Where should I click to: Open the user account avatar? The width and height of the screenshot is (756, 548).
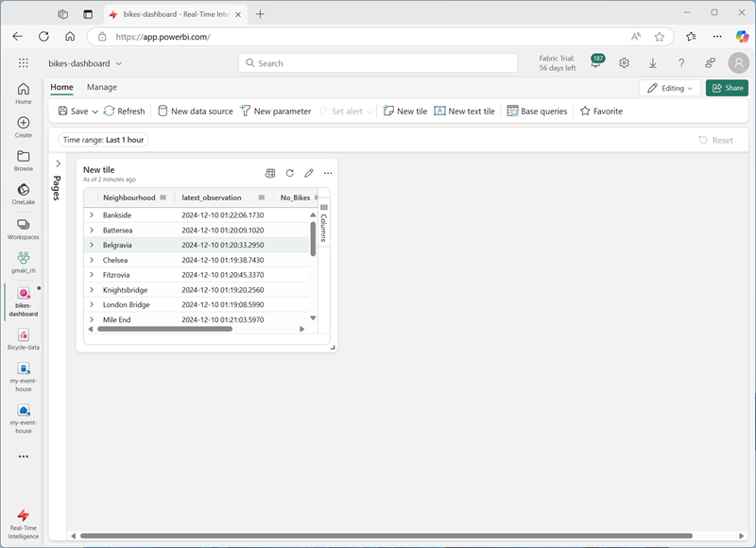click(x=738, y=63)
